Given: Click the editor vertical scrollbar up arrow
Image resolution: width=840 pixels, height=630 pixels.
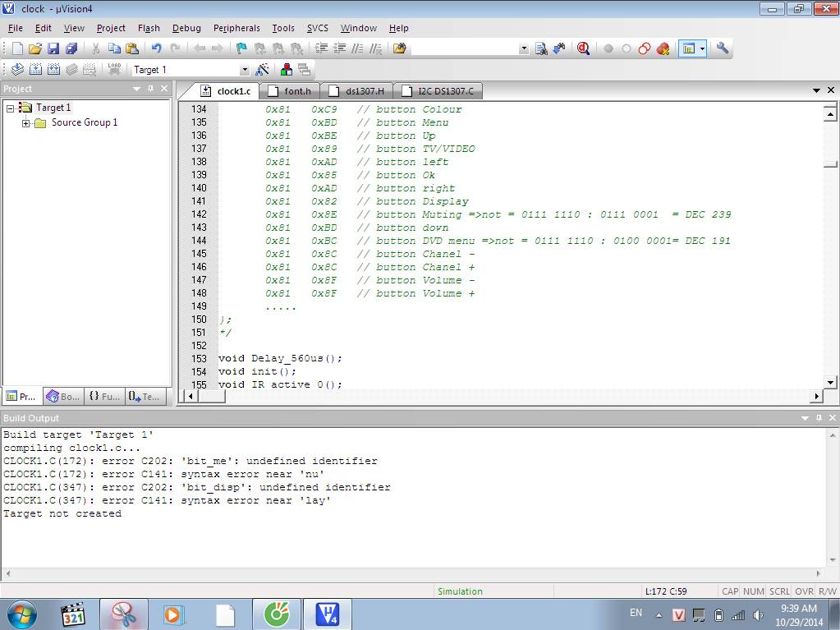Looking at the screenshot, I should pos(830,113).
